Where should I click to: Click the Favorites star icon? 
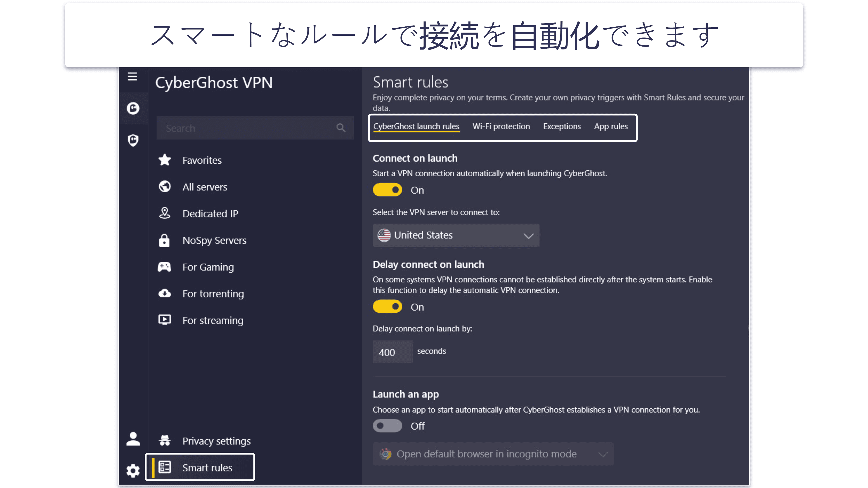[165, 160]
